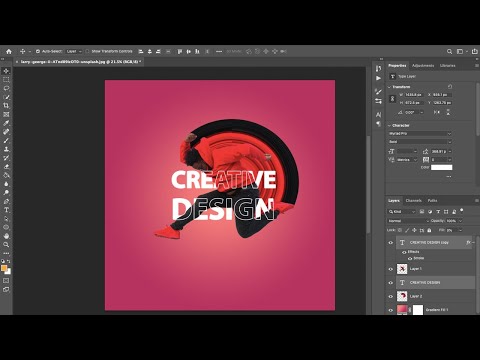
Task: Select the Properties tab
Action: pyautogui.click(x=397, y=66)
